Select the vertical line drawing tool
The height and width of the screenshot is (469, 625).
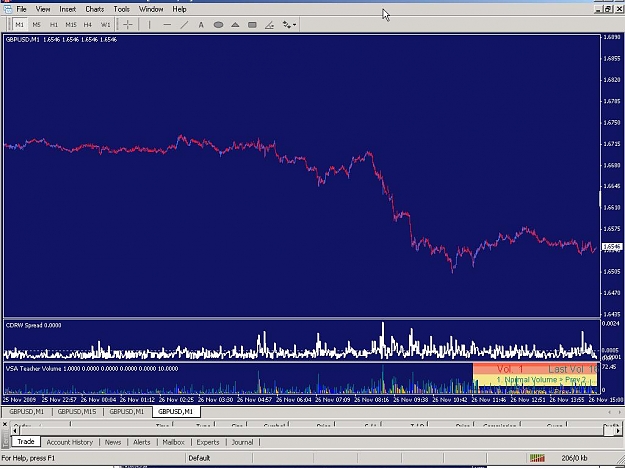tap(149, 25)
